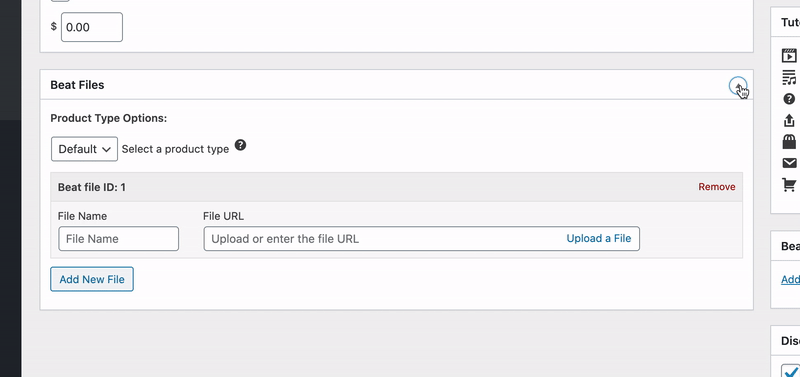800x377 pixels.
Task: Click the Beat Files panel title
Action: [77, 85]
